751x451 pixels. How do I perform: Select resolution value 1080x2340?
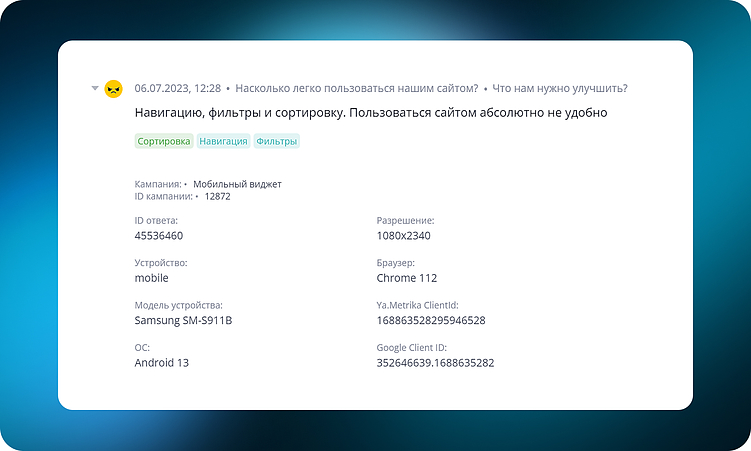[403, 236]
